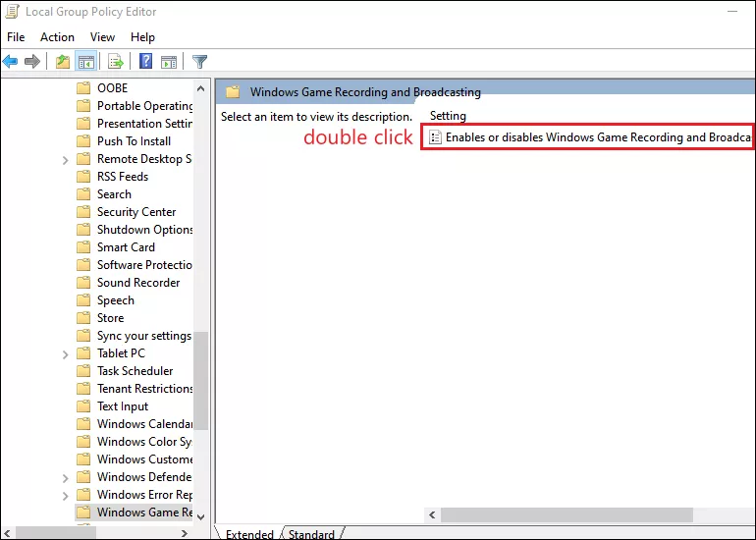The height and width of the screenshot is (540, 756).
Task: Click tree pane scroll down arrow
Action: coord(201,516)
